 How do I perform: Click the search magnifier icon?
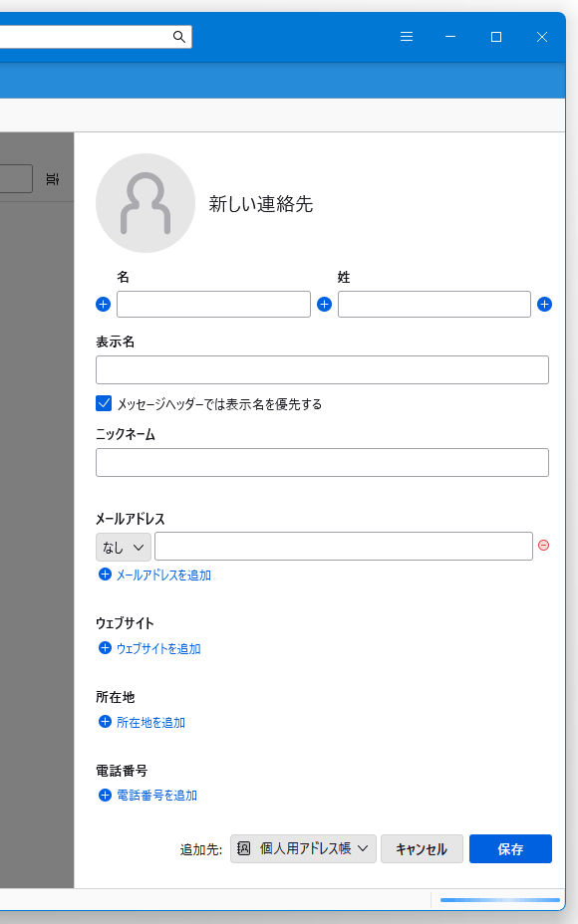point(179,37)
